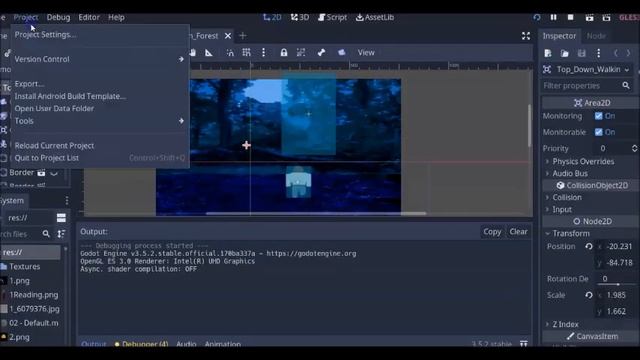Save the edited resource in Inspector
This screenshot has width=640, height=360.
582,53
